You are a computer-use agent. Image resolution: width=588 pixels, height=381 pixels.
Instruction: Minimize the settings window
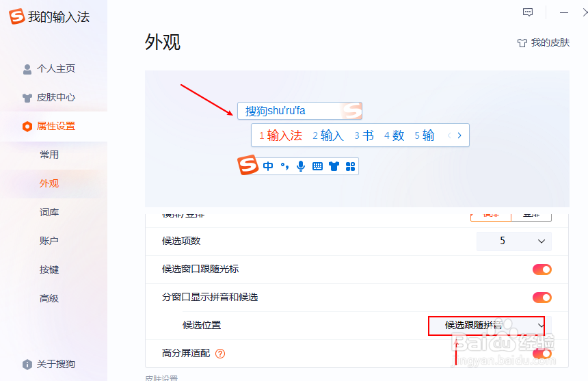[564, 12]
